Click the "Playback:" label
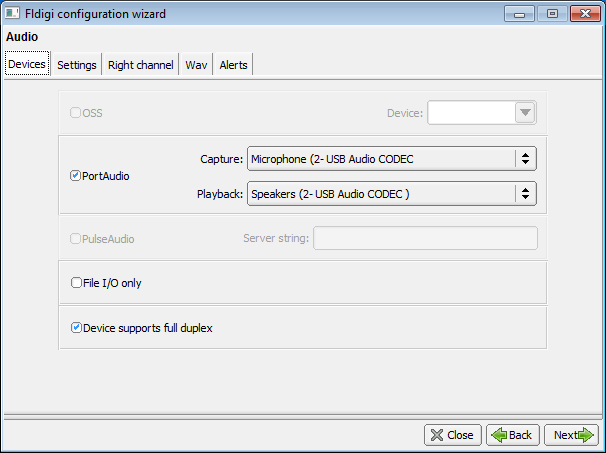606x453 pixels. pyautogui.click(x=220, y=194)
